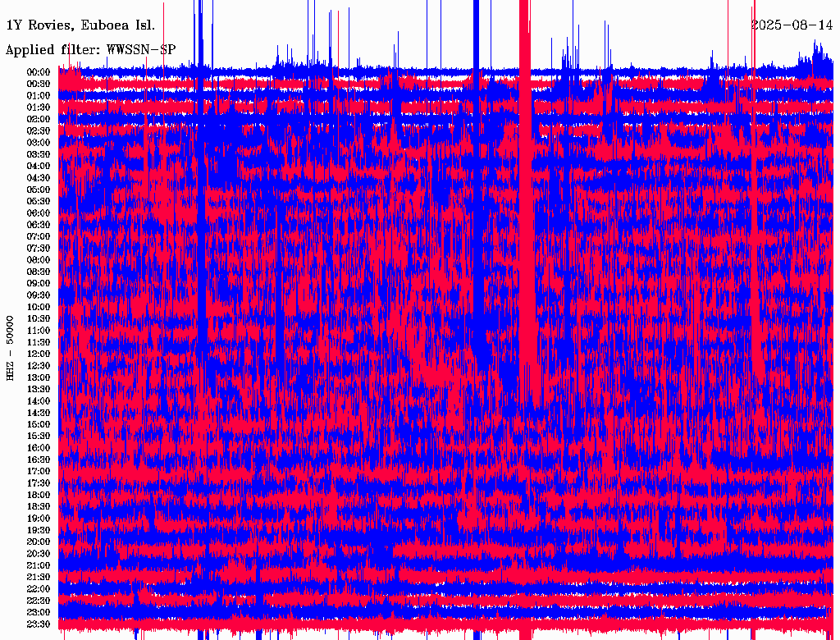Viewport: 840px width, 640px height.
Task: Select the 08:00 time row label
Action: (39, 260)
